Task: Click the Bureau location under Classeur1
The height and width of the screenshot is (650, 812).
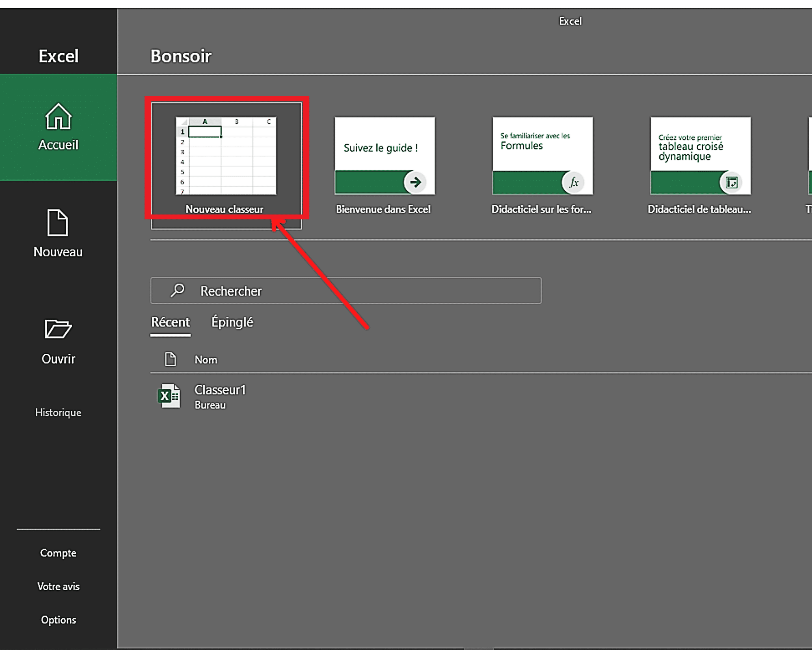Action: [x=210, y=405]
